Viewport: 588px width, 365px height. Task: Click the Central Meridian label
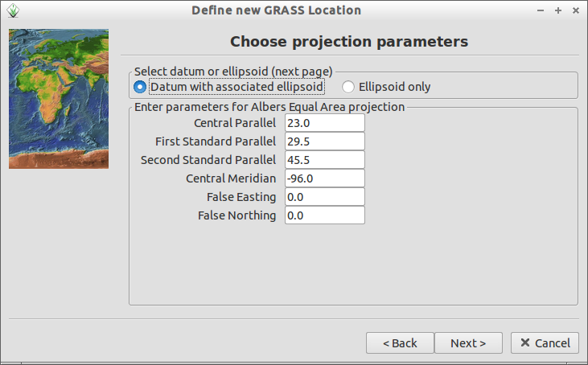231,178
